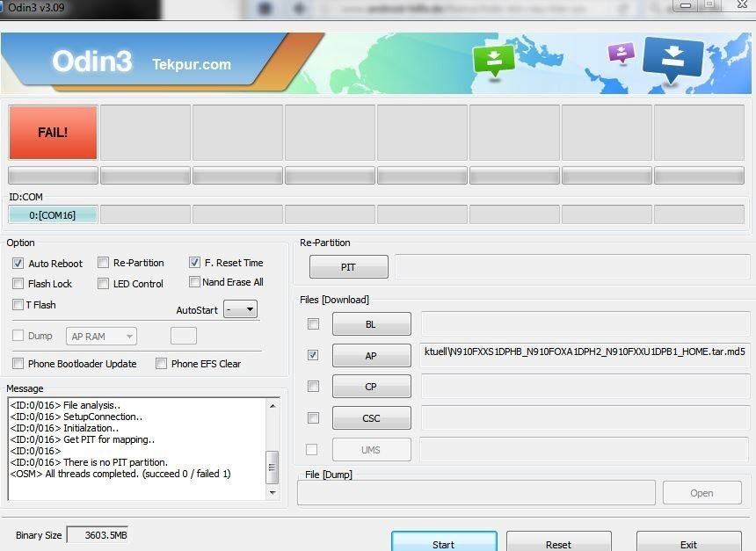
Task: Click the Open button for File Dump
Action: click(x=702, y=493)
